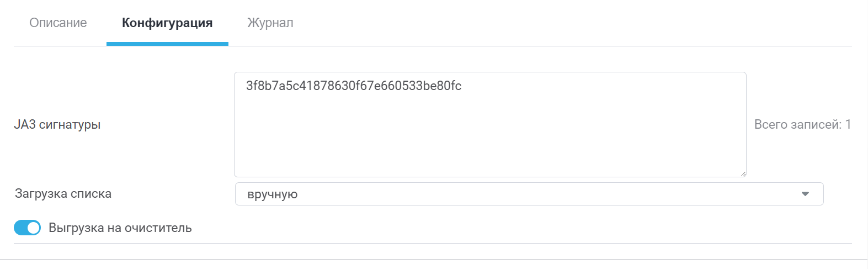Screen dimensions: 868x269
Task: Select the Конфигурация tab
Action: pyautogui.click(x=167, y=23)
